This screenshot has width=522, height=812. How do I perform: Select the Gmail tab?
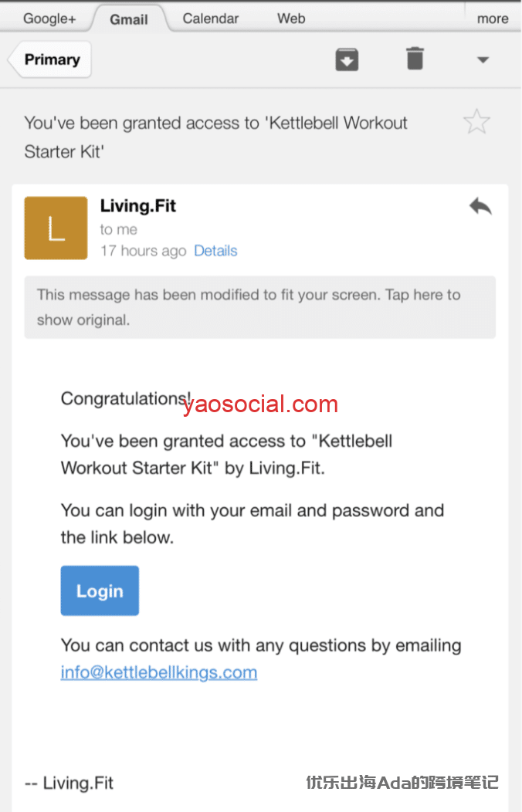pyautogui.click(x=129, y=19)
